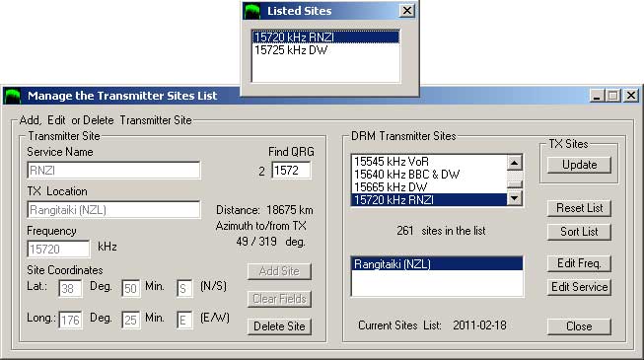Click the Close button at bottom right
The height and width of the screenshot is (360, 644).
coord(579,326)
